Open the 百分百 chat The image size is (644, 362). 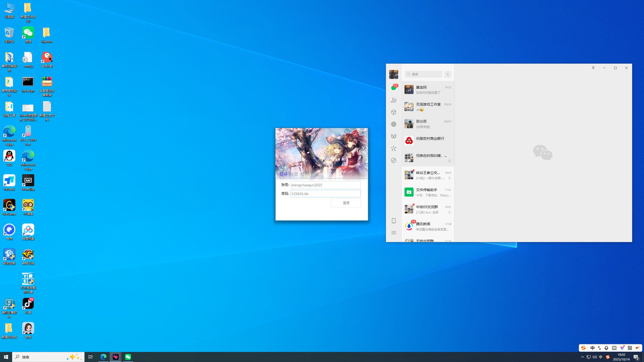click(428, 124)
